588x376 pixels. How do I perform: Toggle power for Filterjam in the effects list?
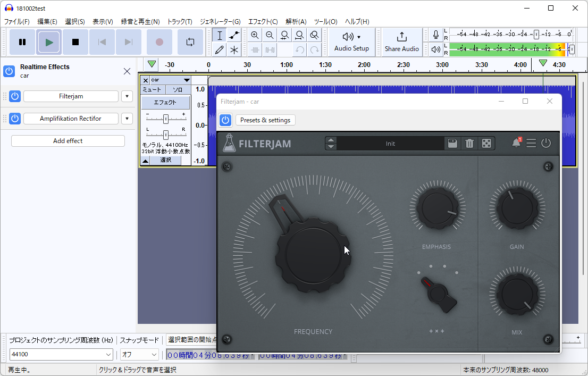click(15, 96)
